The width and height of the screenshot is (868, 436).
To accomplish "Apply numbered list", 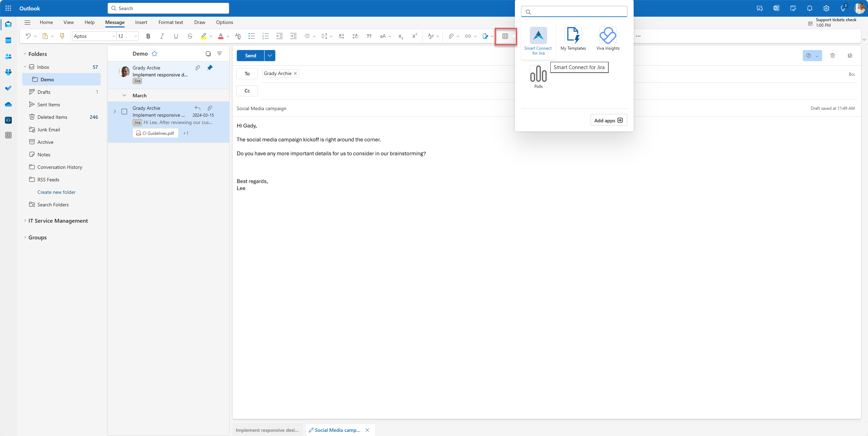I will pyautogui.click(x=266, y=36).
